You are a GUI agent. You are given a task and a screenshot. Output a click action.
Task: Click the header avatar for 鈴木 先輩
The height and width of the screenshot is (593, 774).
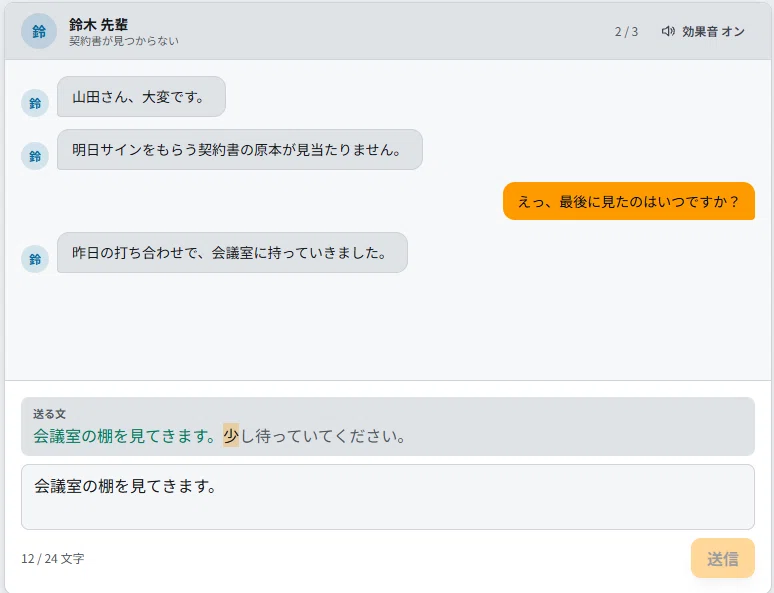coord(39,31)
